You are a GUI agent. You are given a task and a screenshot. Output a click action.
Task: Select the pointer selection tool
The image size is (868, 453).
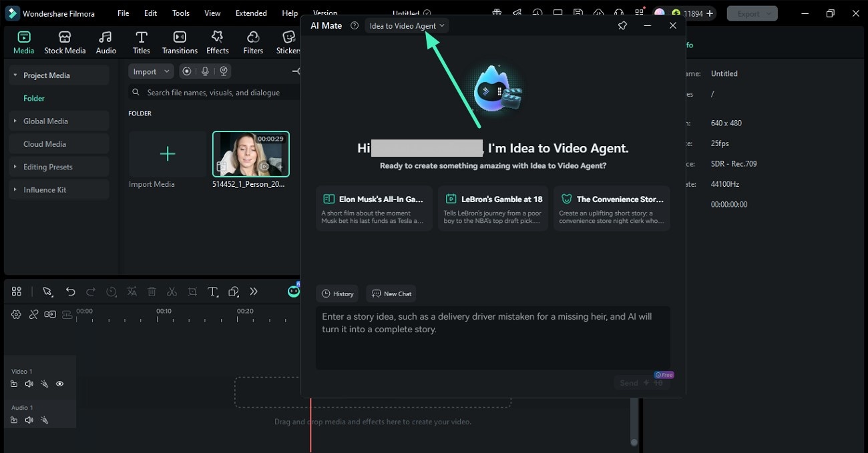[47, 292]
